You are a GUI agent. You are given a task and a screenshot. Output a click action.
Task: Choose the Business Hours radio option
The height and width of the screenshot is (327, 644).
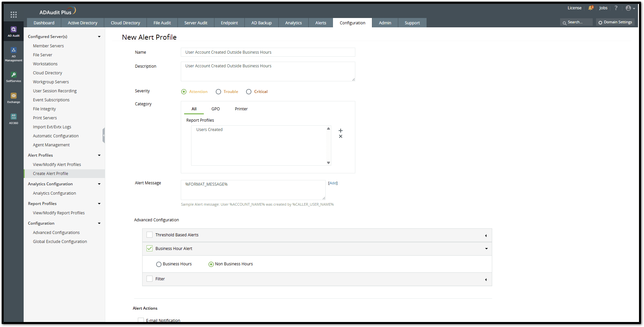(159, 264)
